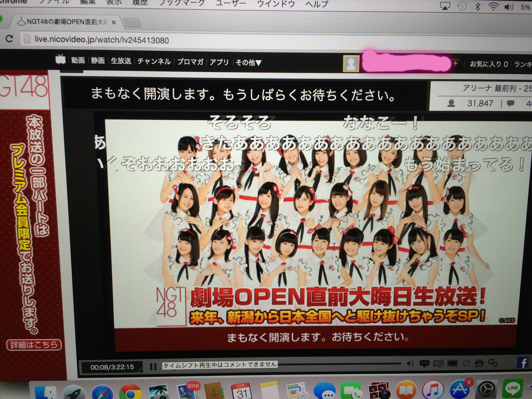This screenshot has width=532, height=399.
Task: Click the 詳細はこちら button
Action: (x=34, y=345)
